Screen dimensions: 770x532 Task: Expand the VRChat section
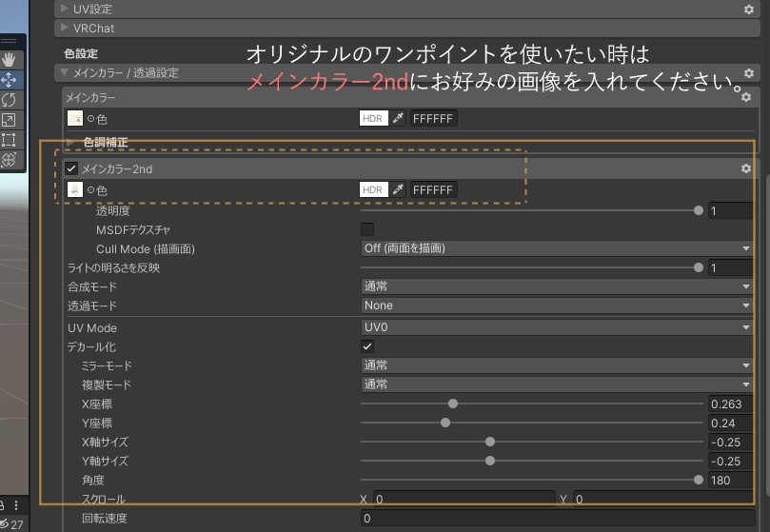point(64,28)
